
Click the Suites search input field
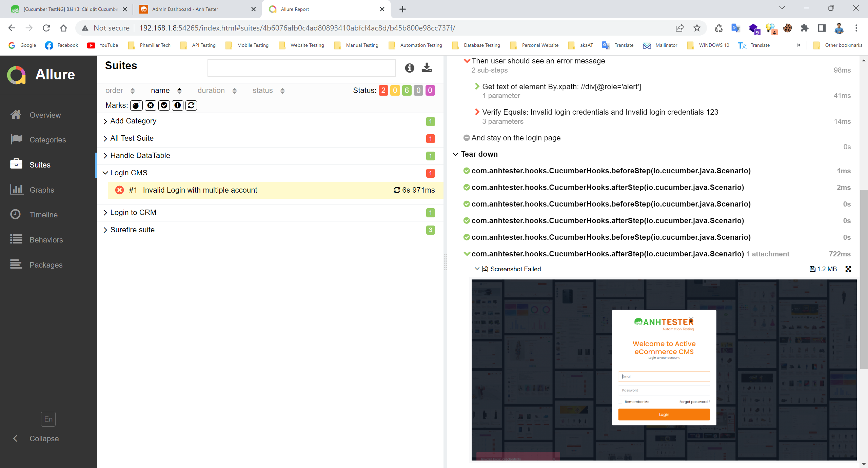301,68
